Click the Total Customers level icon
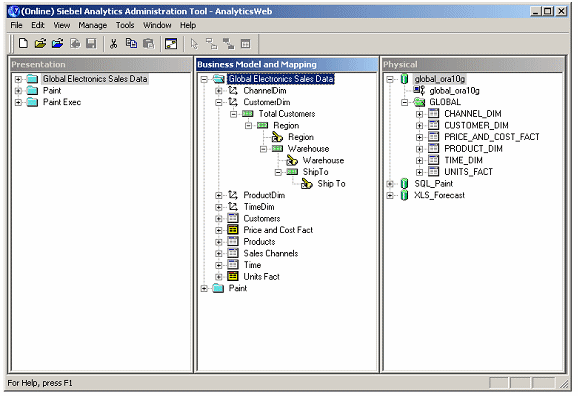 click(248, 114)
